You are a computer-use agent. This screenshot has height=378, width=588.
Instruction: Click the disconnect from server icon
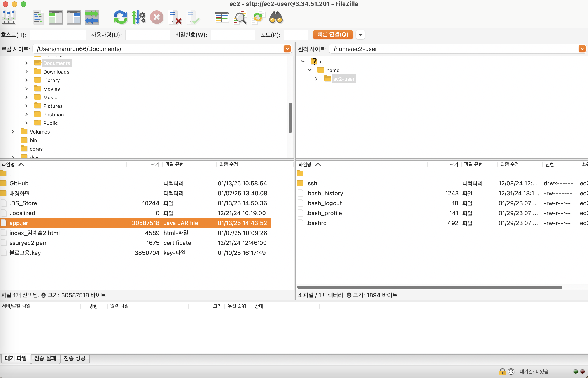[175, 18]
